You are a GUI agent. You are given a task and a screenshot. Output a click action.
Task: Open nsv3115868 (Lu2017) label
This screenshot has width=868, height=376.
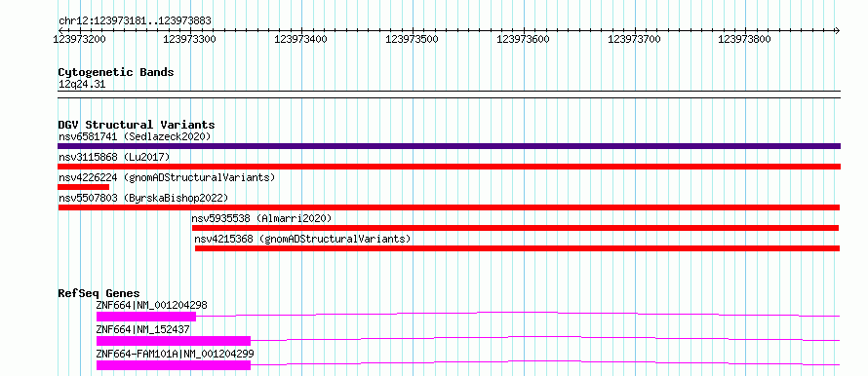tap(114, 157)
